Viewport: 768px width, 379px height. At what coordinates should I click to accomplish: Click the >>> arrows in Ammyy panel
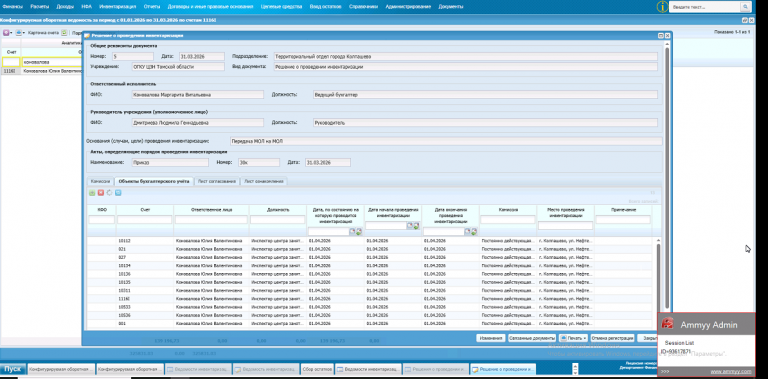(x=665, y=372)
